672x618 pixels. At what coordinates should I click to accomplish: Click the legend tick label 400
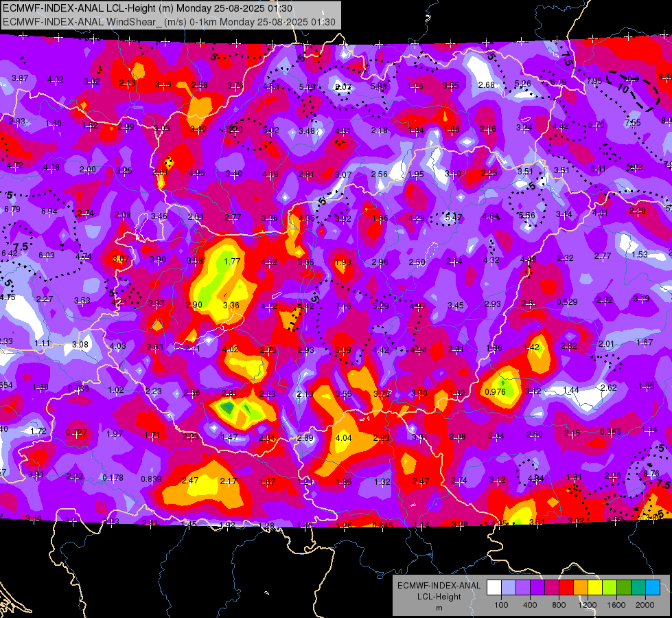[x=530, y=605]
